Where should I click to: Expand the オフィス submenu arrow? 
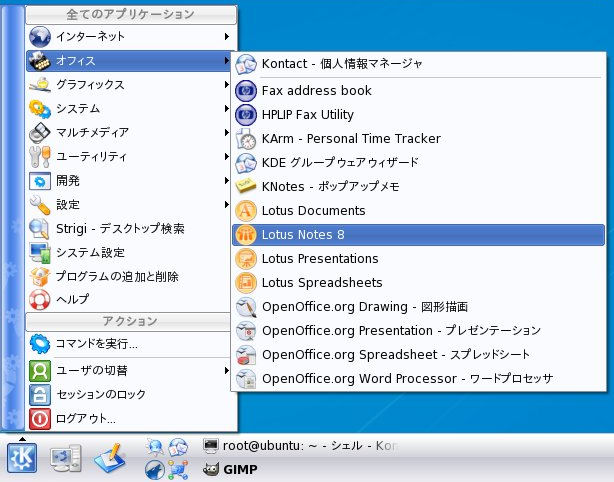coord(226,61)
